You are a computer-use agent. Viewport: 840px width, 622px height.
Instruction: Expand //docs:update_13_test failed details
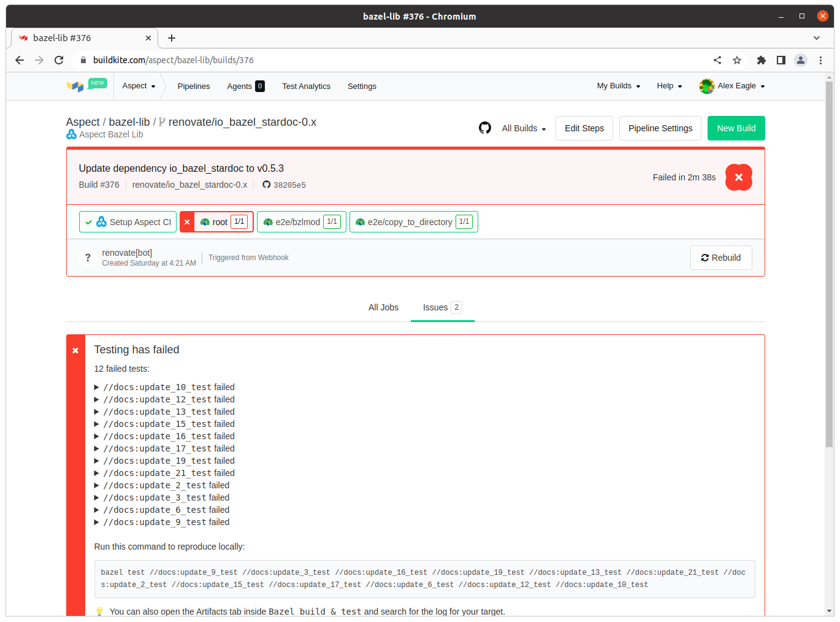pyautogui.click(x=164, y=412)
